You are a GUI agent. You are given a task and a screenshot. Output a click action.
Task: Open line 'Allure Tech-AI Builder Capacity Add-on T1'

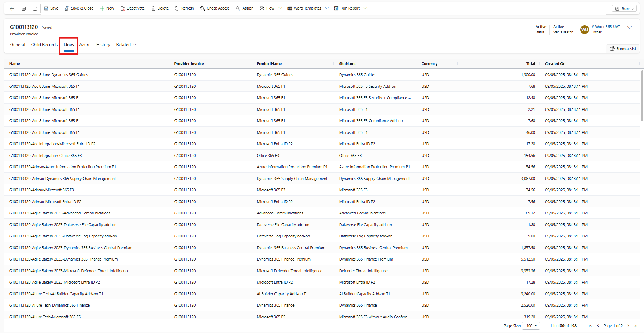coord(56,294)
